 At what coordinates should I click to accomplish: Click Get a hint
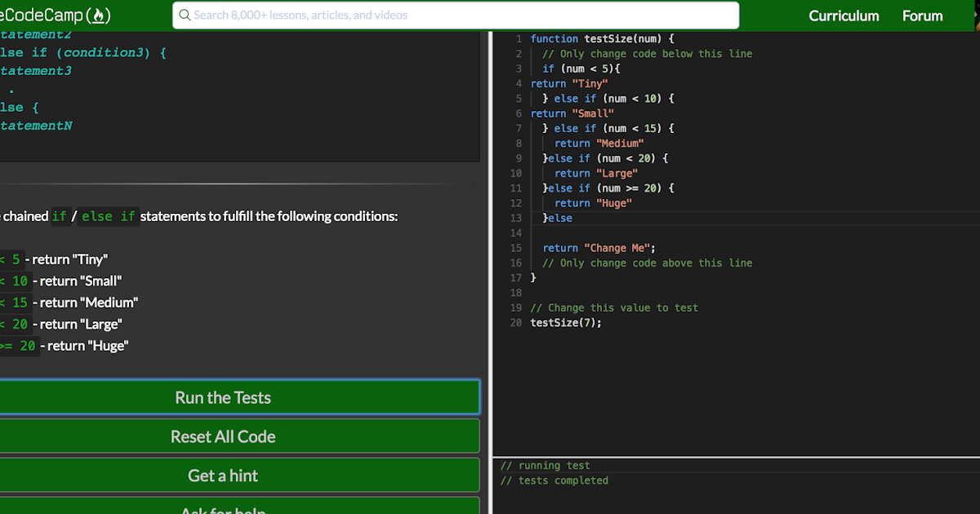click(x=222, y=475)
